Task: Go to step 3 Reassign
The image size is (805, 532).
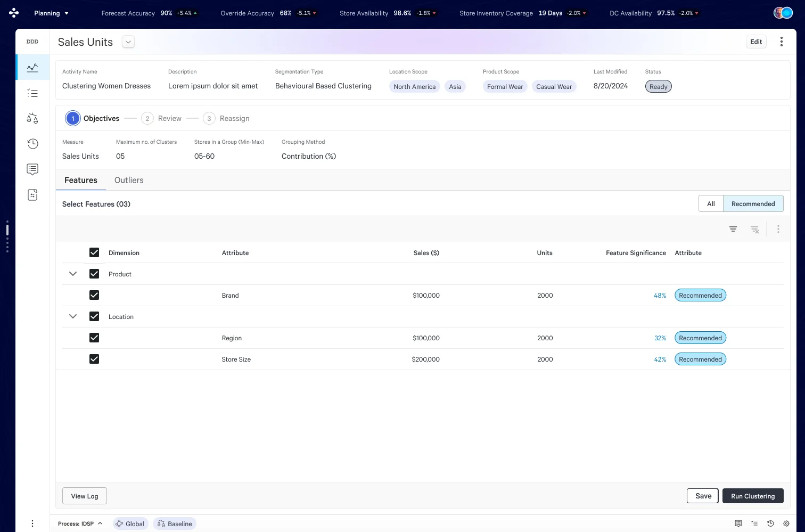Action: coord(226,118)
